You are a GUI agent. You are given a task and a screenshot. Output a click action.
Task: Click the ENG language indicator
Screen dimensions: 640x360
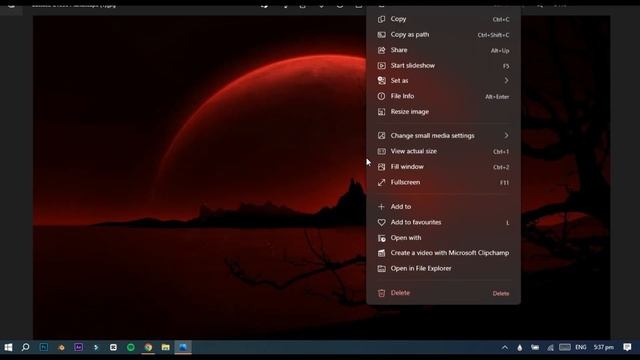click(x=581, y=347)
